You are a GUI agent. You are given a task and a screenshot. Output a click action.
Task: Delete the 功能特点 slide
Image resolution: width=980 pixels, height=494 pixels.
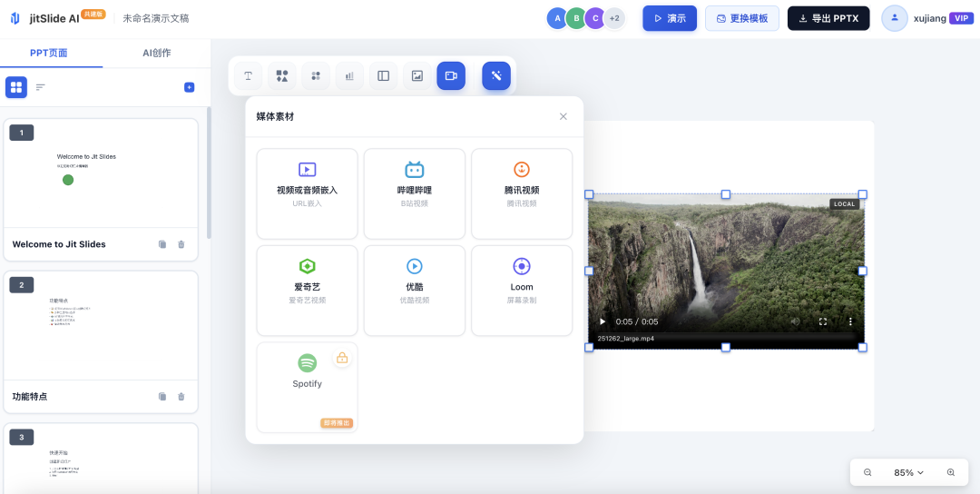click(x=181, y=397)
